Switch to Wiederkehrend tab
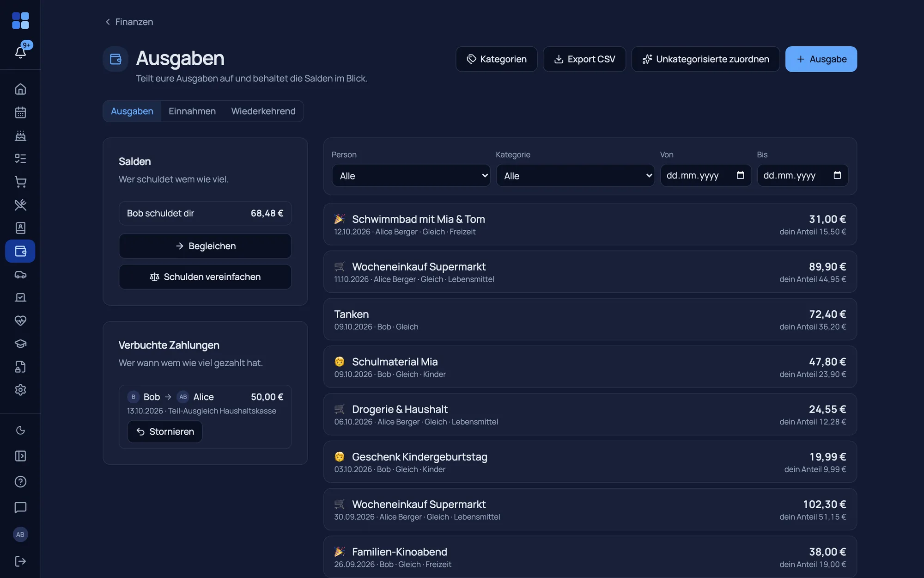 coord(263,111)
